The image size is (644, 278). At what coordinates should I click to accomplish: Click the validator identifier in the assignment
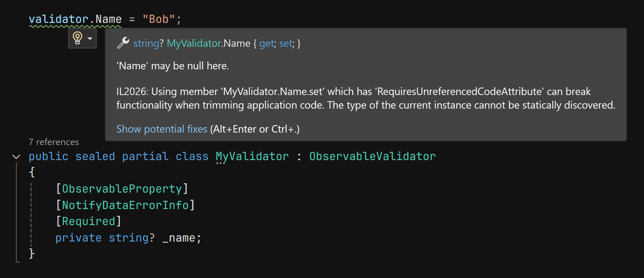click(58, 19)
